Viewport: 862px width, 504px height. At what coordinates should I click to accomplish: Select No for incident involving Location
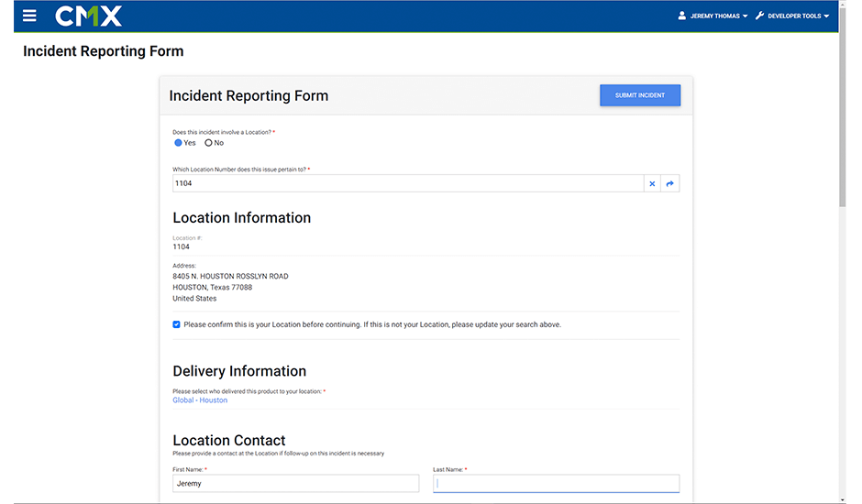(208, 143)
